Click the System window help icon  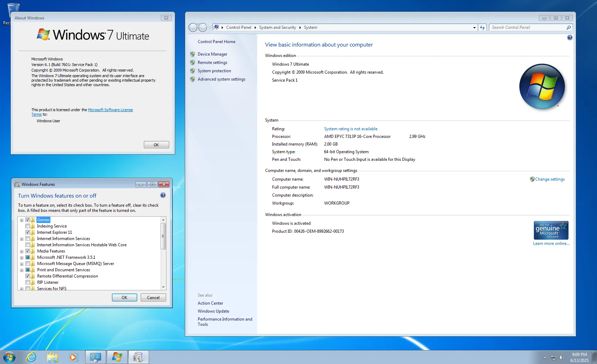[570, 38]
